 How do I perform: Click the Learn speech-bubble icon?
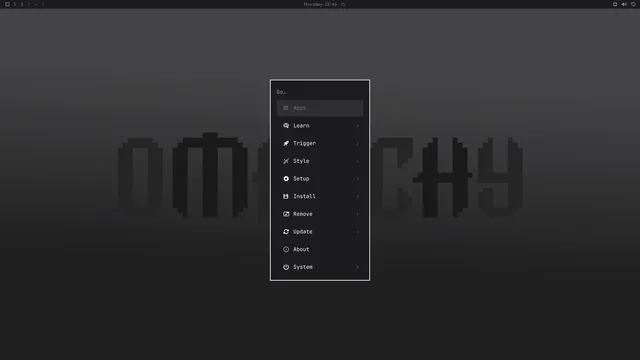pyautogui.click(x=286, y=126)
